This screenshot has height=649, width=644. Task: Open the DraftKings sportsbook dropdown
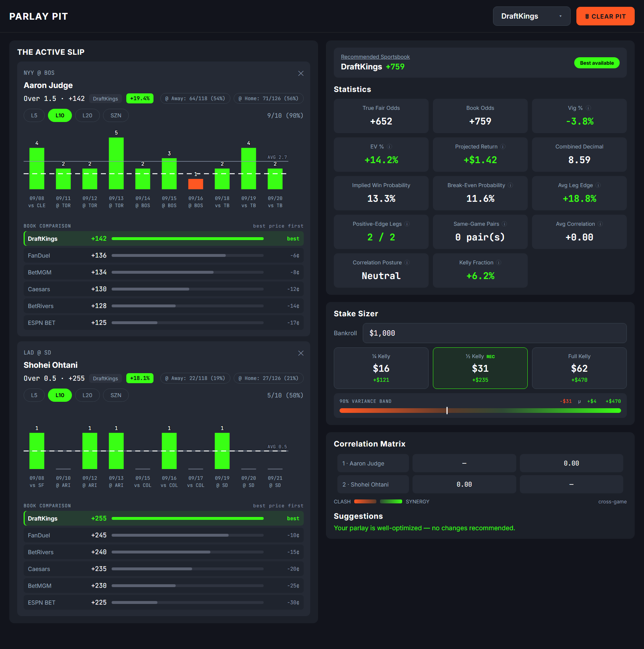pos(532,16)
